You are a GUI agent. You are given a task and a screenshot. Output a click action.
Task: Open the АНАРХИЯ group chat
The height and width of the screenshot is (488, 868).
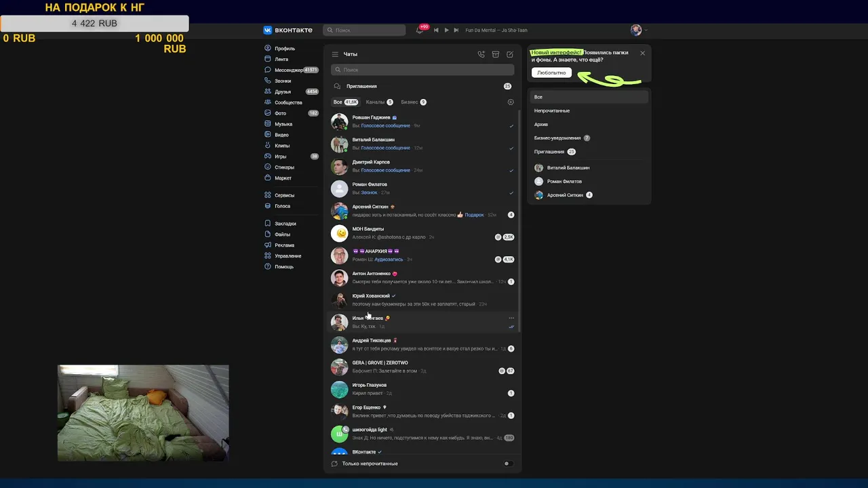(422, 256)
